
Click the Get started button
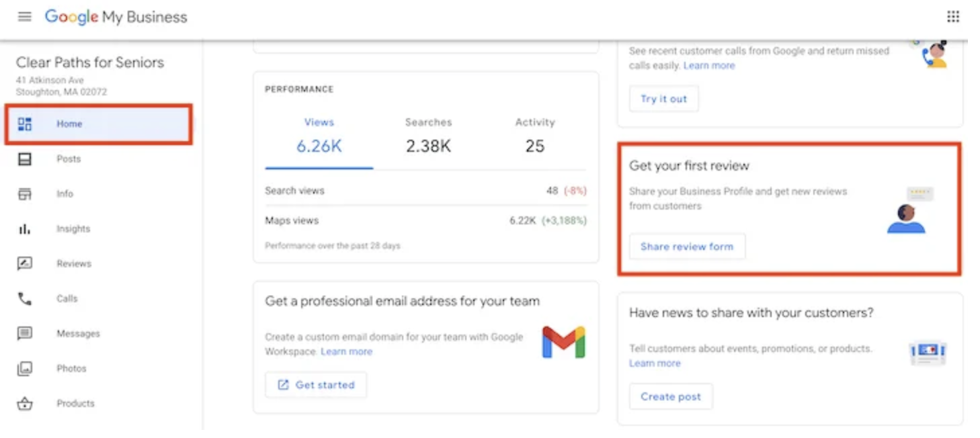[x=316, y=385]
